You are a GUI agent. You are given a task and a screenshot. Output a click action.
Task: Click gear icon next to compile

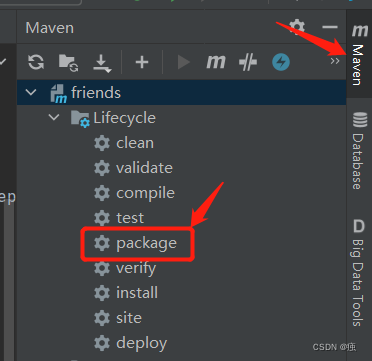click(x=102, y=193)
